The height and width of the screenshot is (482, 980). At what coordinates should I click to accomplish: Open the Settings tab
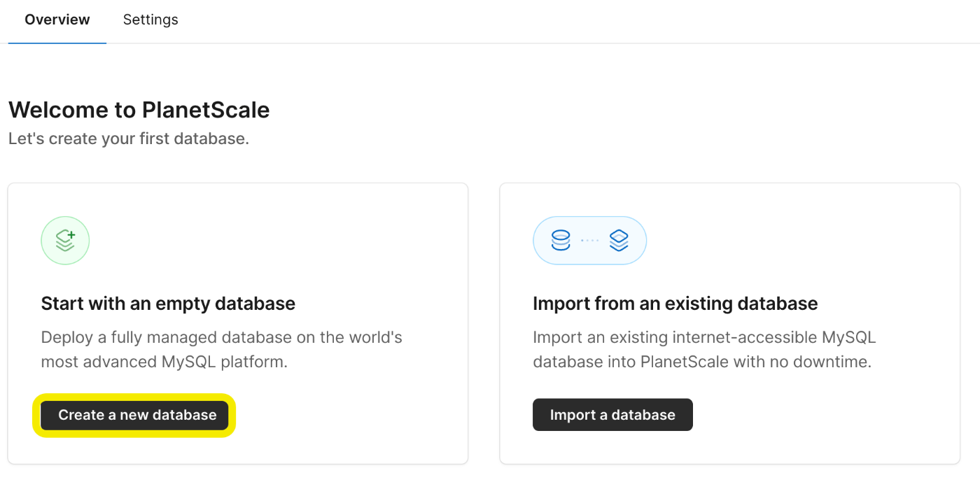coord(150,20)
